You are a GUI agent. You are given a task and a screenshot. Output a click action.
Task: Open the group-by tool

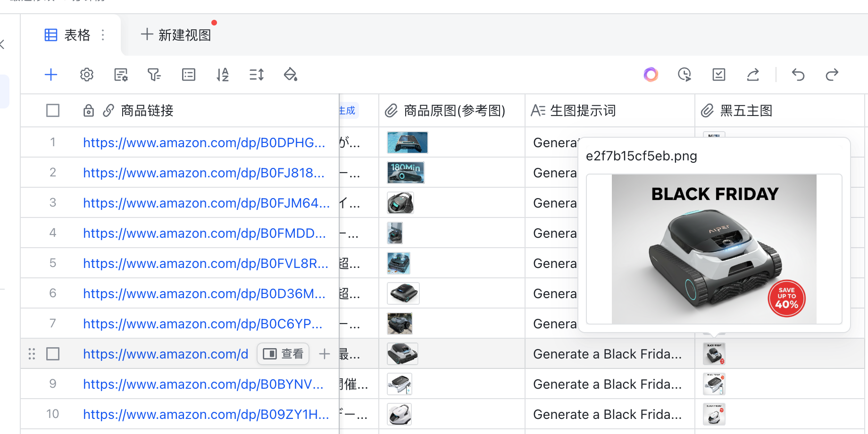coord(189,75)
